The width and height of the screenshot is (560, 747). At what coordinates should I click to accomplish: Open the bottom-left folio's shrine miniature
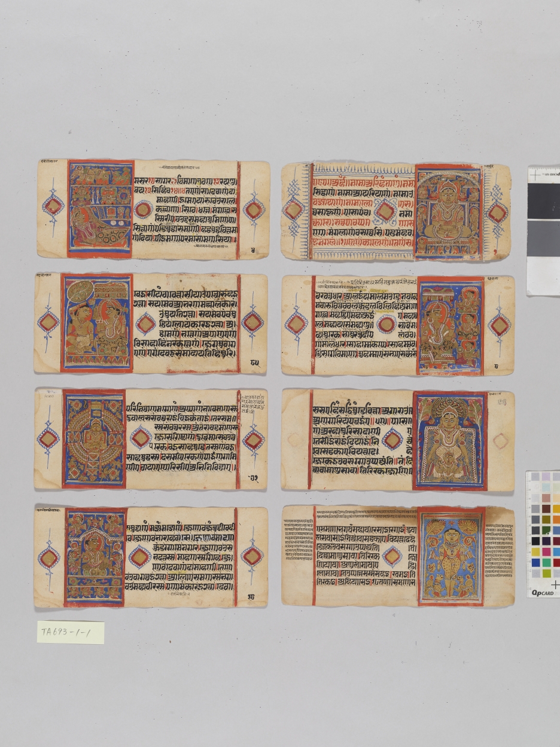coord(95,557)
